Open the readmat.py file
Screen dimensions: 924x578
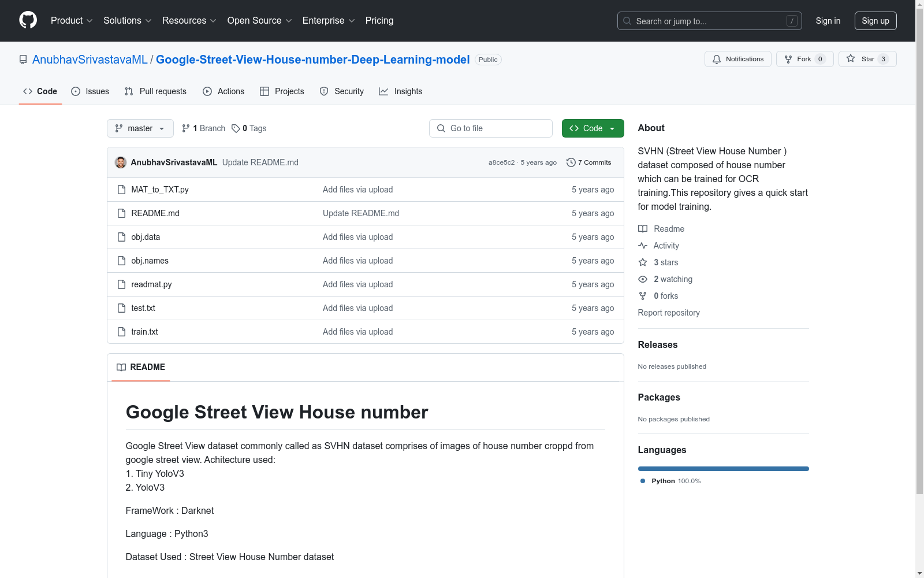(x=151, y=284)
